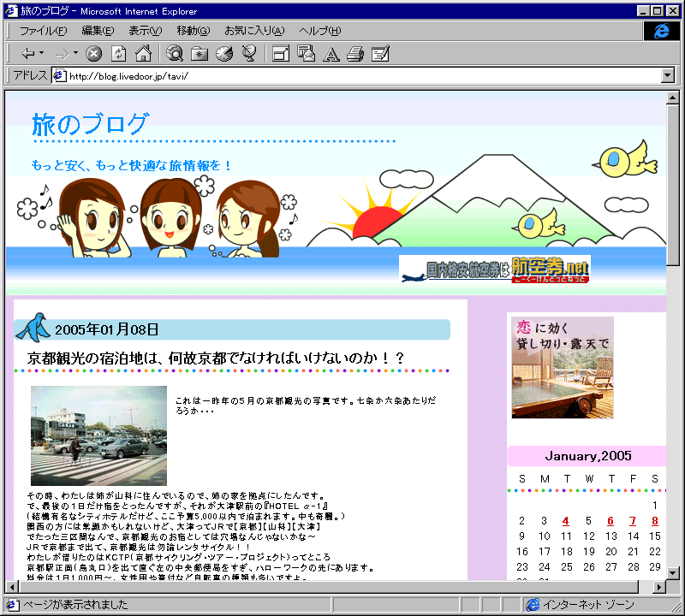Click the 2005年01月08日 date heading

pos(106,329)
